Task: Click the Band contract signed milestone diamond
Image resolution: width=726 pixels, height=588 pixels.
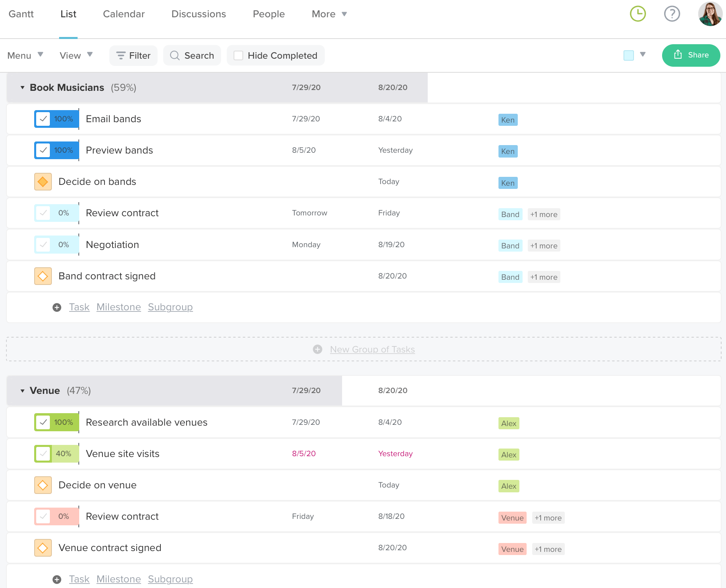Action: coord(43,276)
